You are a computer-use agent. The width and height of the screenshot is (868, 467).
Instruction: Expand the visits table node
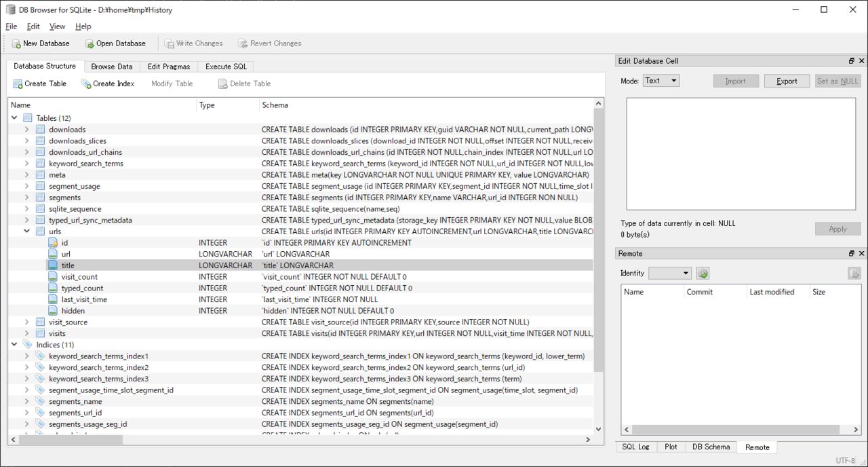point(27,333)
